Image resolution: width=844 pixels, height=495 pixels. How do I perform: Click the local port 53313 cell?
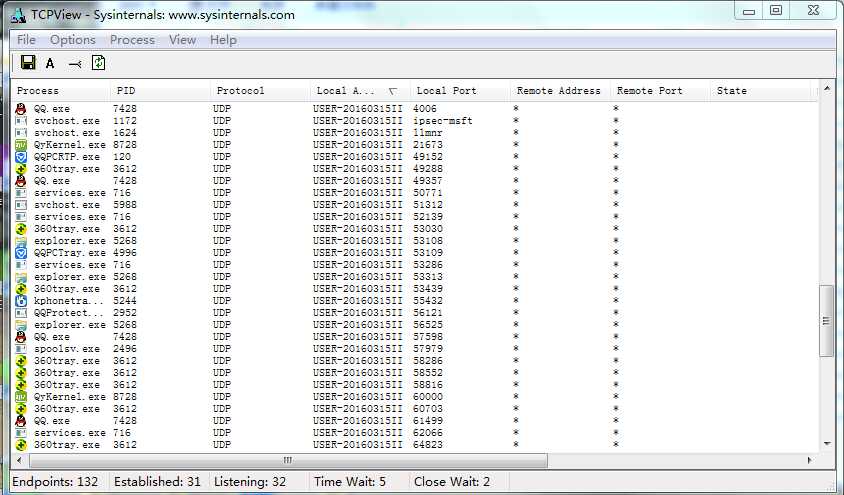pos(428,277)
